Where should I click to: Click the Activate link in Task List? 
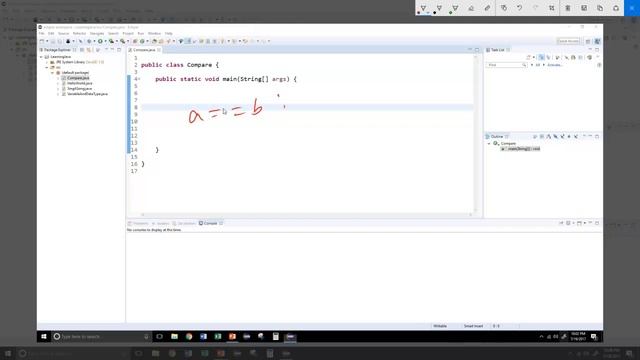click(x=555, y=65)
